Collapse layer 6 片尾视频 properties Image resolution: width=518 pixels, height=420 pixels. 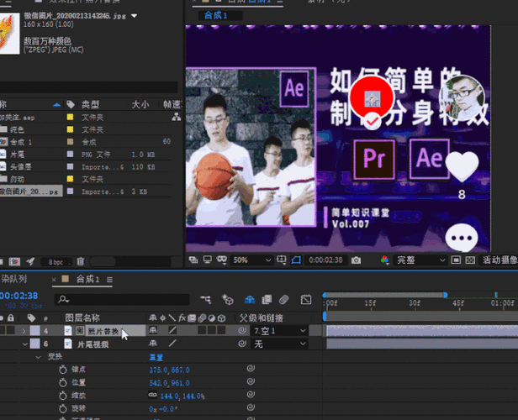[24, 344]
